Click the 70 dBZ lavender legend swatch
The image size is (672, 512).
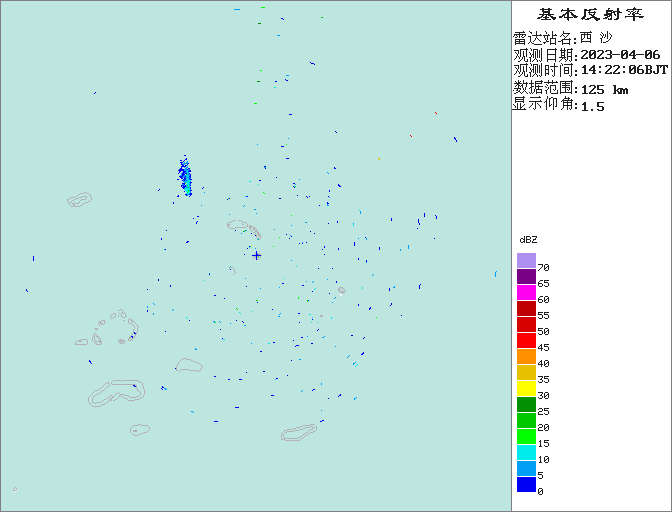tap(526, 260)
